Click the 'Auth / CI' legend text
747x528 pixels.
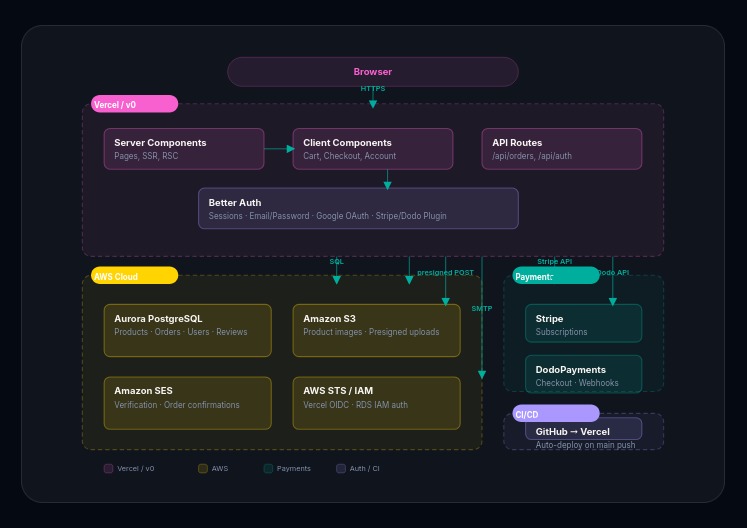tap(364, 468)
